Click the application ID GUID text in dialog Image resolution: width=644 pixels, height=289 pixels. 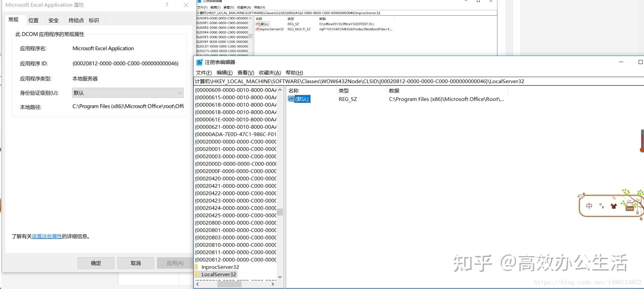[x=125, y=63]
